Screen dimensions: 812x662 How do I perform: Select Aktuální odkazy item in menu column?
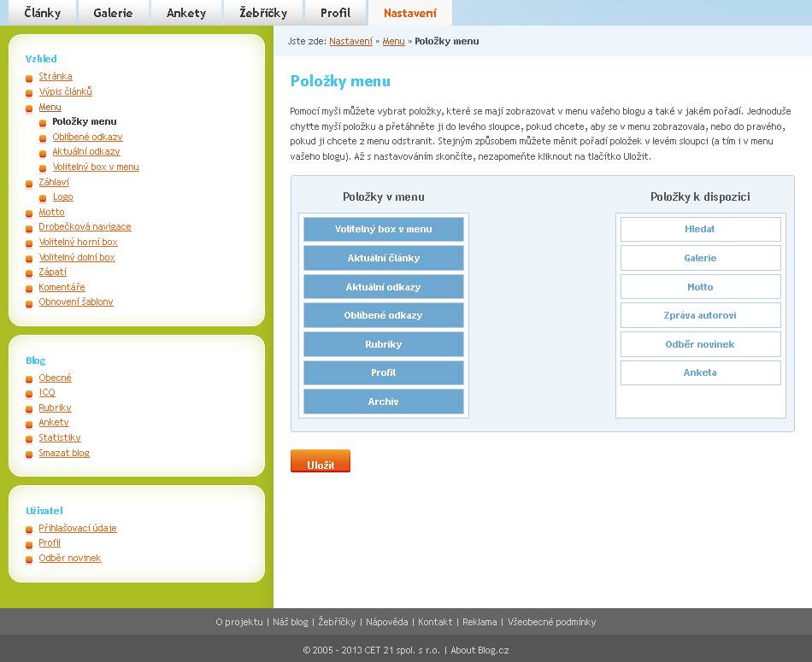(x=383, y=287)
